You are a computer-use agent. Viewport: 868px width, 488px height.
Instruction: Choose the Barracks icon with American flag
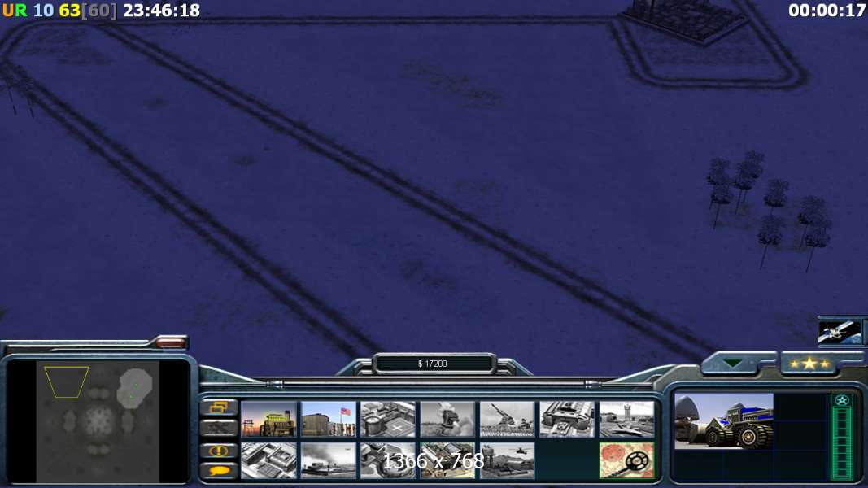pos(329,419)
